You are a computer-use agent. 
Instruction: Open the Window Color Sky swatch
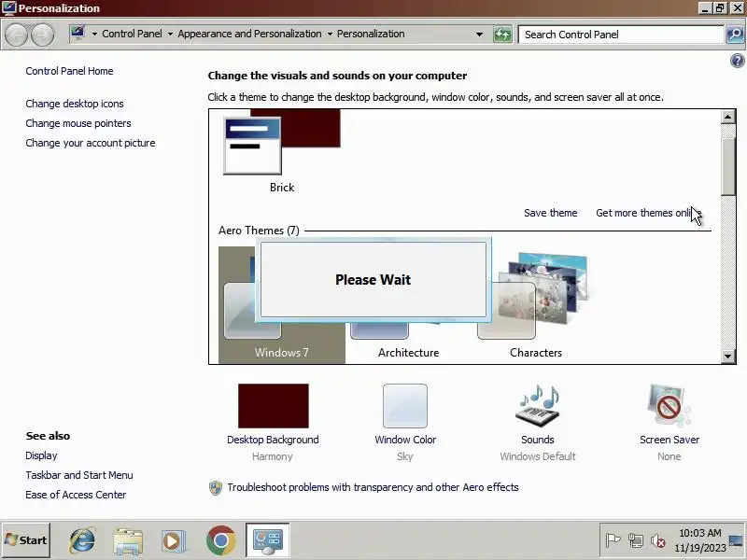(405, 406)
